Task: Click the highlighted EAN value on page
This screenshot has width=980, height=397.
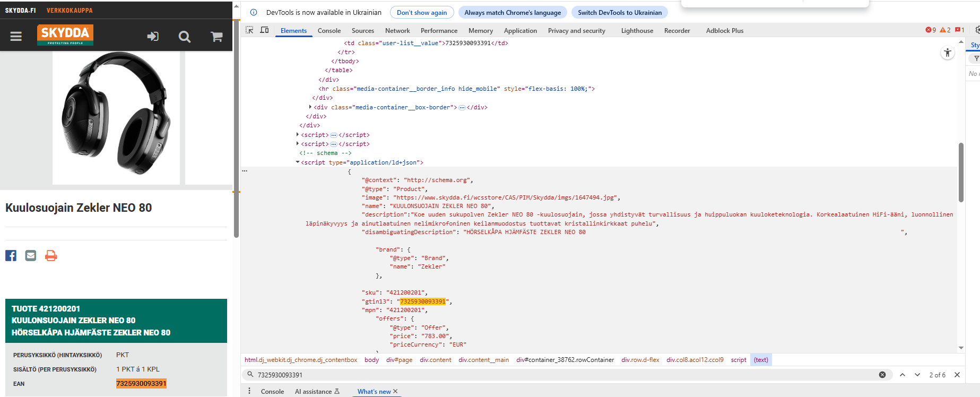Action: tap(141, 383)
